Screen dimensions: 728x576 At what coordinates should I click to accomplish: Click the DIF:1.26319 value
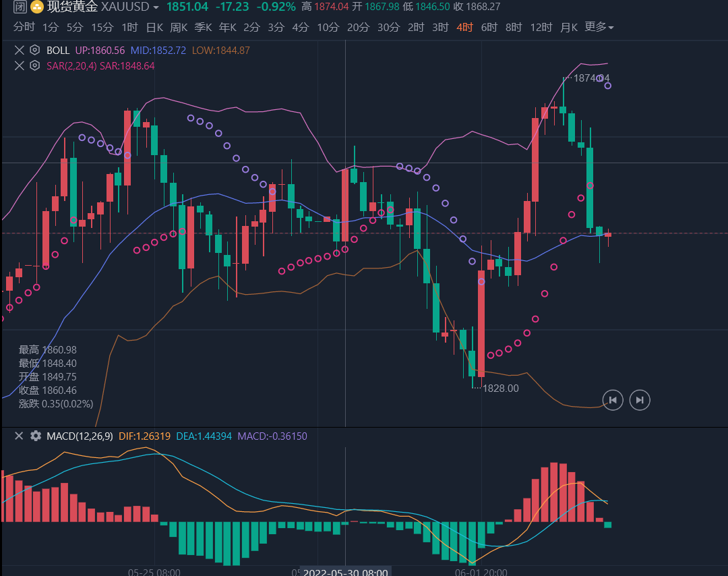[144, 436]
